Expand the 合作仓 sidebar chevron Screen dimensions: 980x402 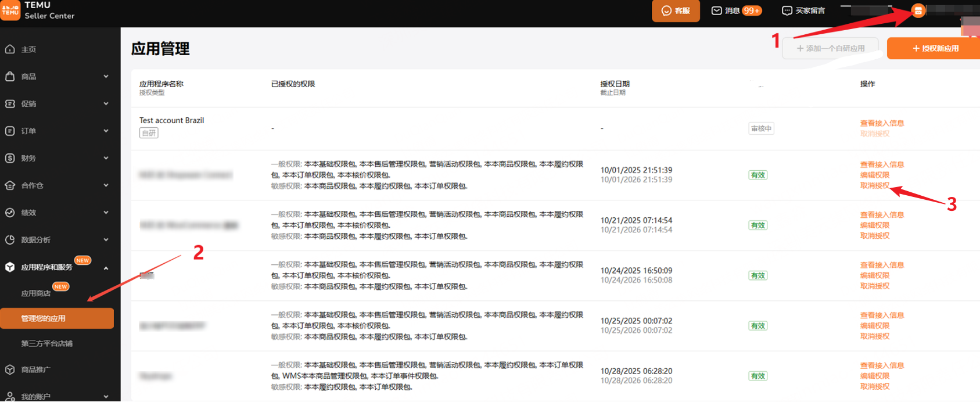pos(106,185)
